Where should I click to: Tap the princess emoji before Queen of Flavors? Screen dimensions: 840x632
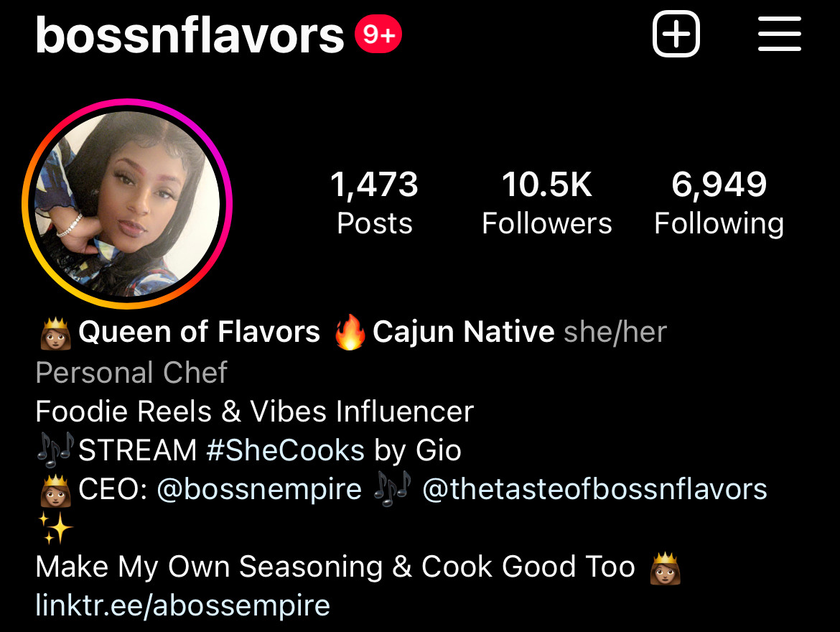click(x=56, y=333)
